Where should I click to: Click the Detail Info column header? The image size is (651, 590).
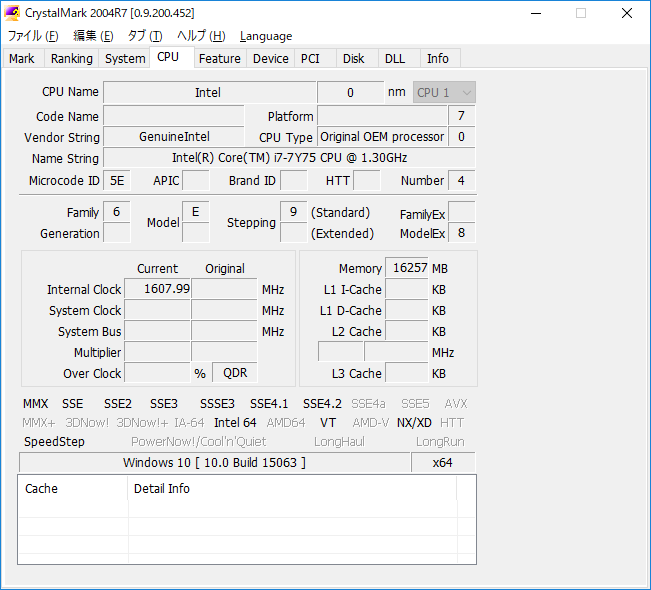click(292, 489)
